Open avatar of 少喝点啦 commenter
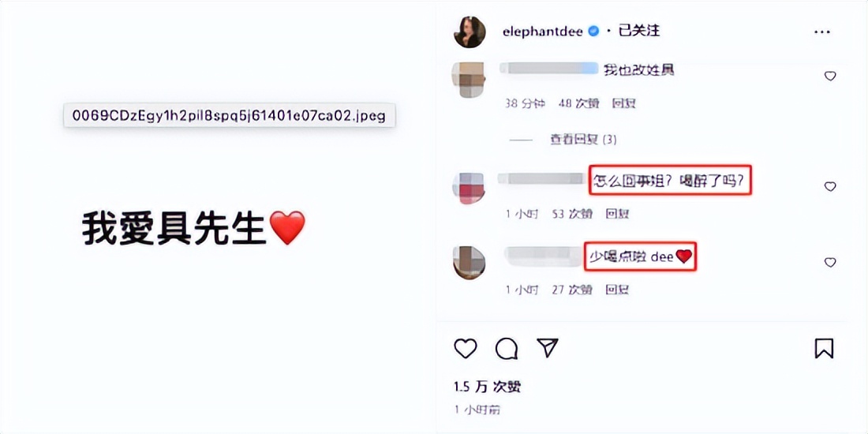The width and height of the screenshot is (868, 434). click(x=470, y=263)
